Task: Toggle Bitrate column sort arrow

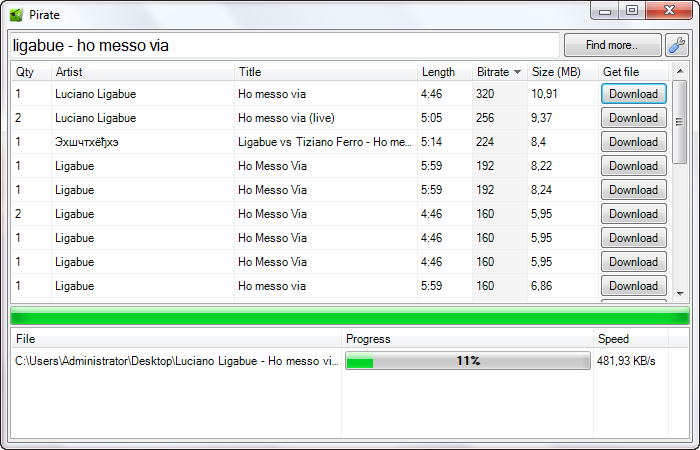Action: click(518, 72)
